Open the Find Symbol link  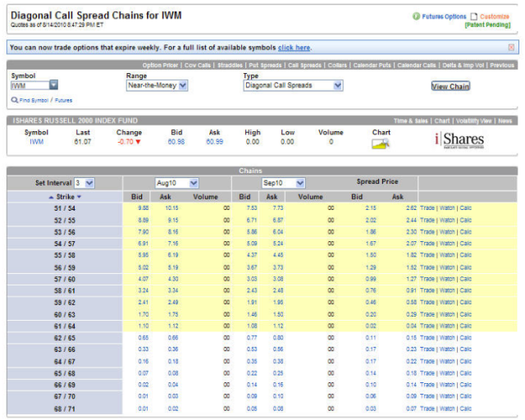tap(34, 100)
